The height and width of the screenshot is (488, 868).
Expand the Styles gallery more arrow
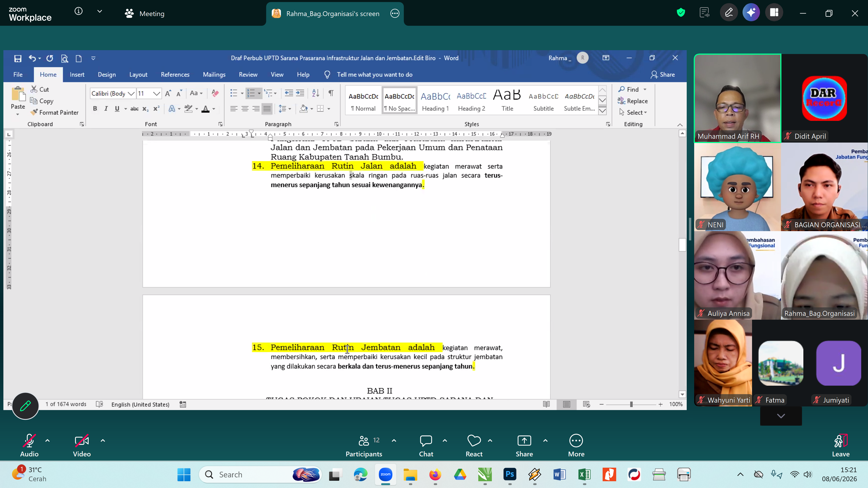tap(602, 110)
